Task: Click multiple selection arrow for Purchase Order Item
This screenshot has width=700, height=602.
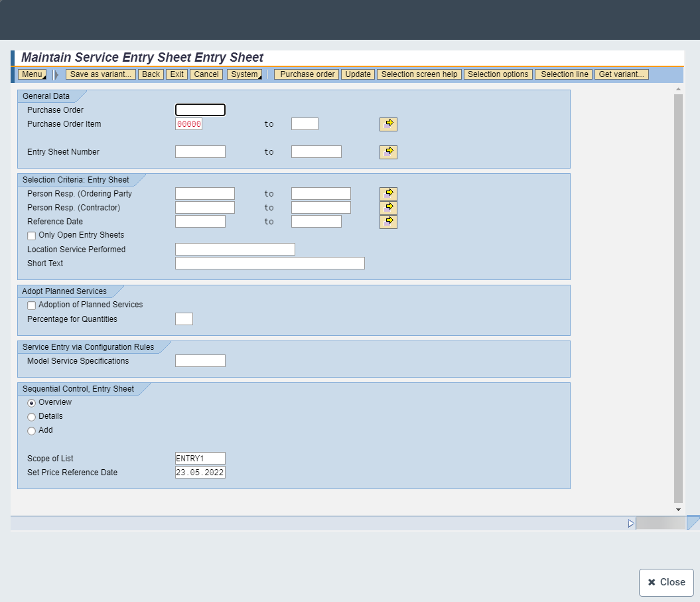Action: coord(388,124)
